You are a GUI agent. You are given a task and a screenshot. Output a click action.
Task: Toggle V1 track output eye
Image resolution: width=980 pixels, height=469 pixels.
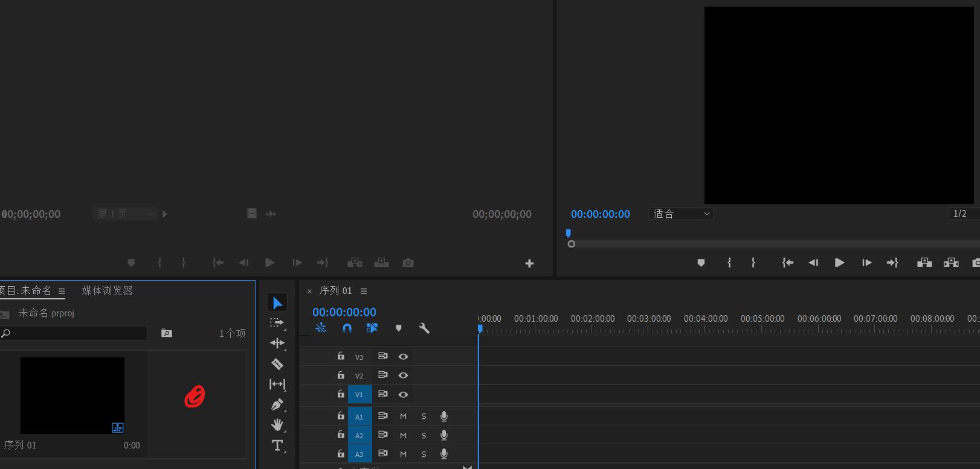pos(403,395)
